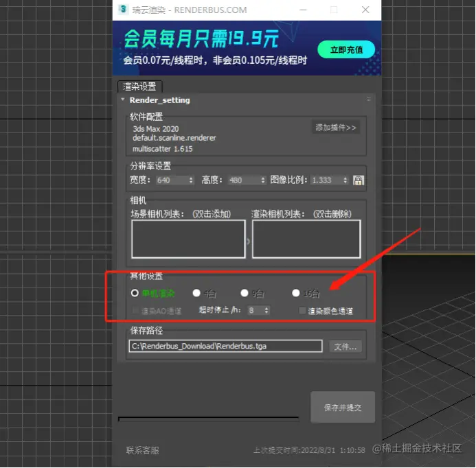Toggle the aspect ratio lock icon
The image size is (476, 468).
pyautogui.click(x=359, y=180)
